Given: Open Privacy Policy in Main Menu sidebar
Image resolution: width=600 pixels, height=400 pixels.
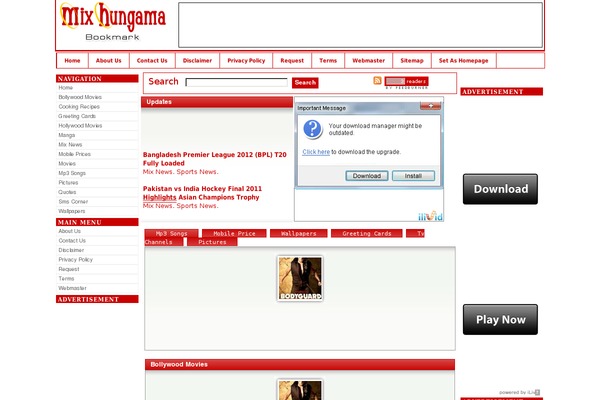Looking at the screenshot, I should pyautogui.click(x=75, y=260).
